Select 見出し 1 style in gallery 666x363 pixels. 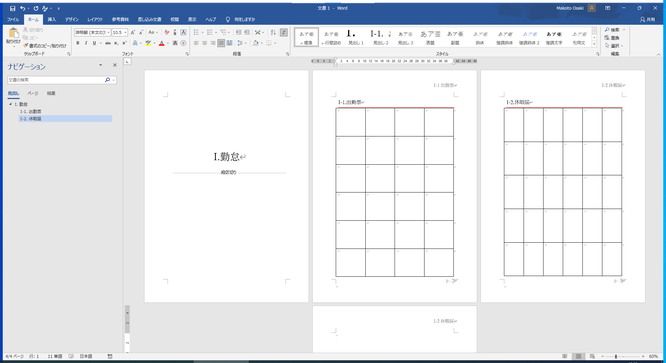[356, 37]
